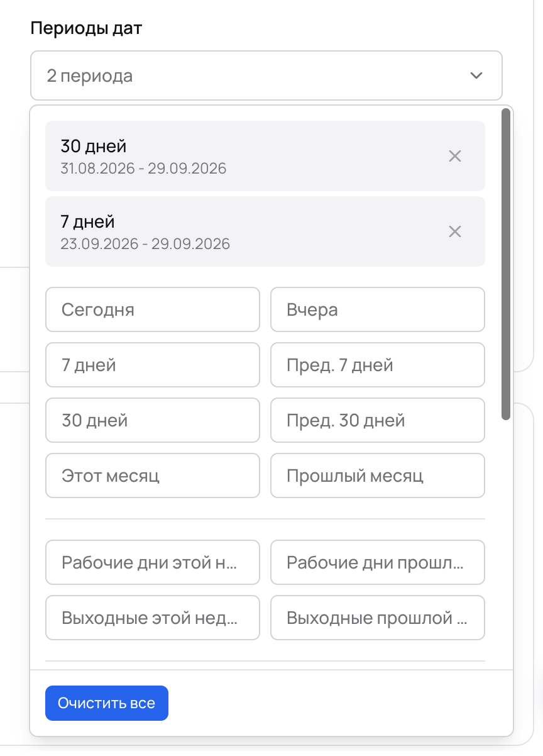Pick the Пред. 30 дней preset

(378, 420)
